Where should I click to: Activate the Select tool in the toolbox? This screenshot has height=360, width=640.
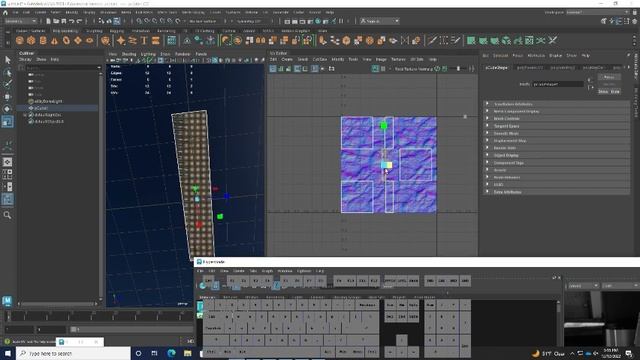[7, 60]
